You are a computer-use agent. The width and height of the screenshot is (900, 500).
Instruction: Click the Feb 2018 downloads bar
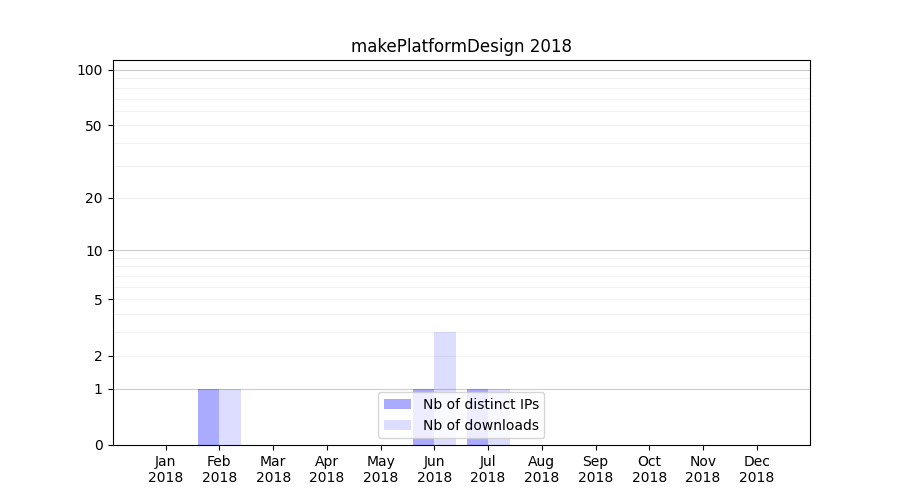tap(230, 416)
